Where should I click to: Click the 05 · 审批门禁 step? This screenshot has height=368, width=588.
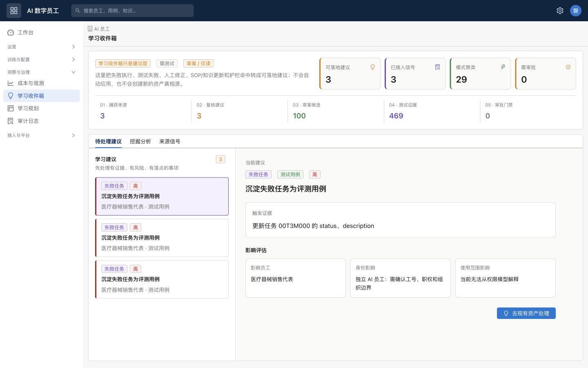(x=528, y=111)
